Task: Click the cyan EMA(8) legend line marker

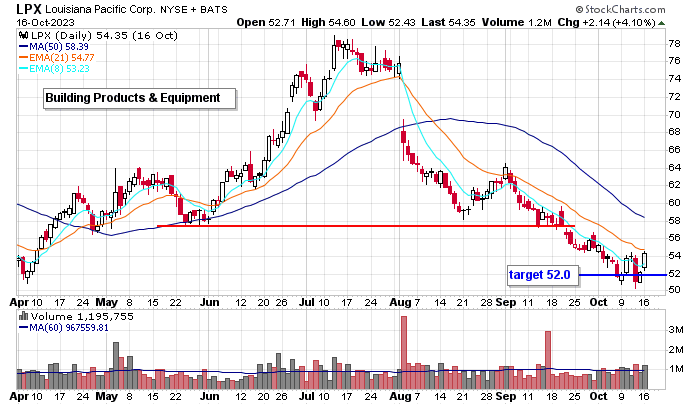Action: coord(24,69)
